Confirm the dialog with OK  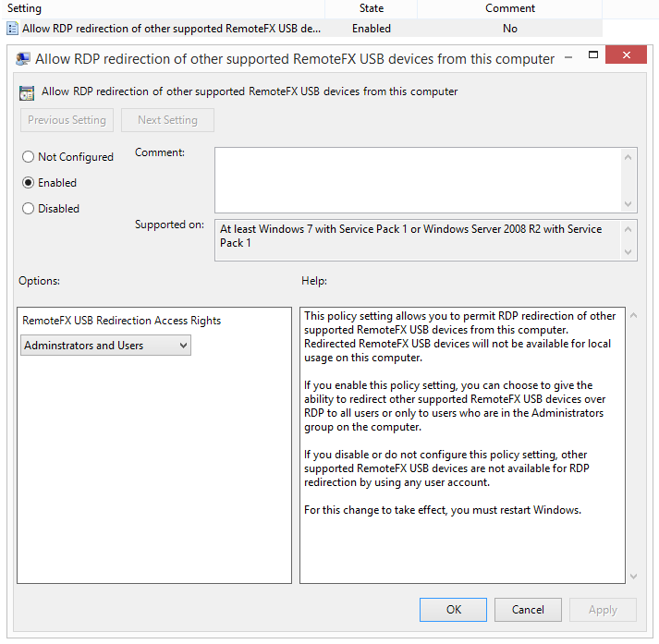453,610
